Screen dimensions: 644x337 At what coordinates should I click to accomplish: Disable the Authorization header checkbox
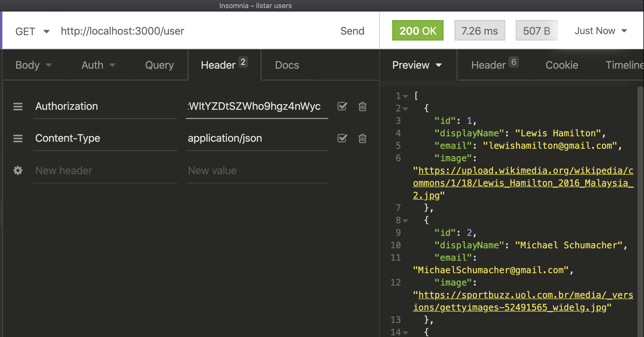coord(342,106)
